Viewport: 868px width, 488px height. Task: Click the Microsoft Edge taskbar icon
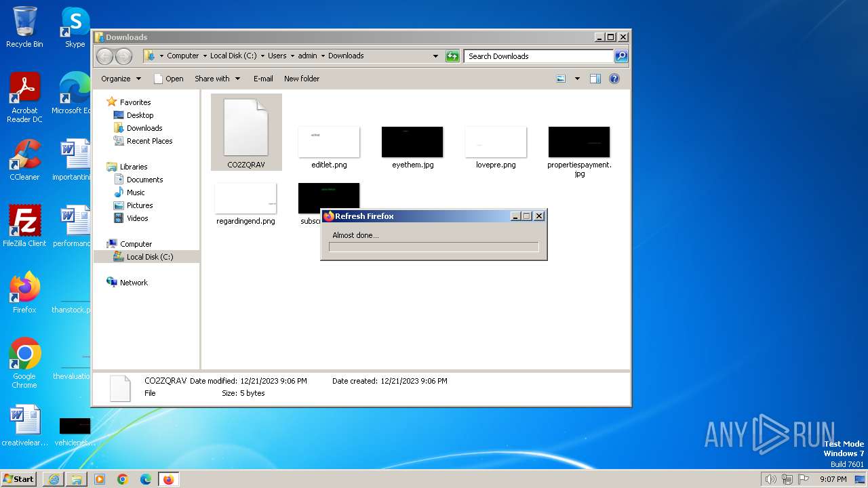pyautogui.click(x=146, y=479)
